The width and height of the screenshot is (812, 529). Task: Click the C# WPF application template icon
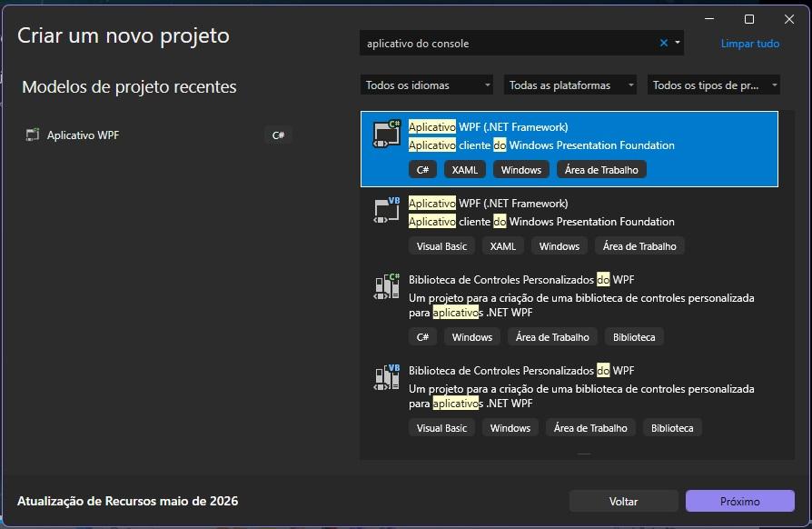tap(386, 135)
